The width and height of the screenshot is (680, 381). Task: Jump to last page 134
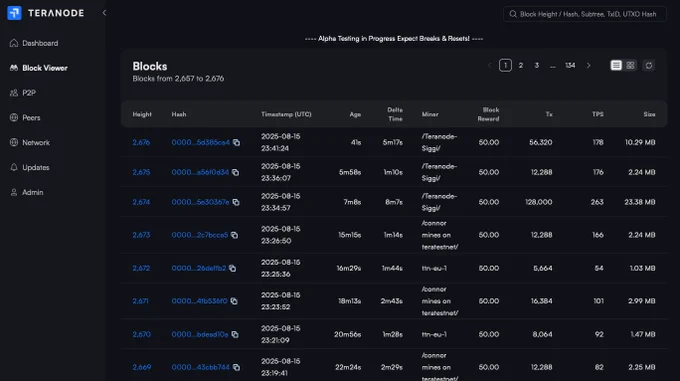click(x=570, y=65)
